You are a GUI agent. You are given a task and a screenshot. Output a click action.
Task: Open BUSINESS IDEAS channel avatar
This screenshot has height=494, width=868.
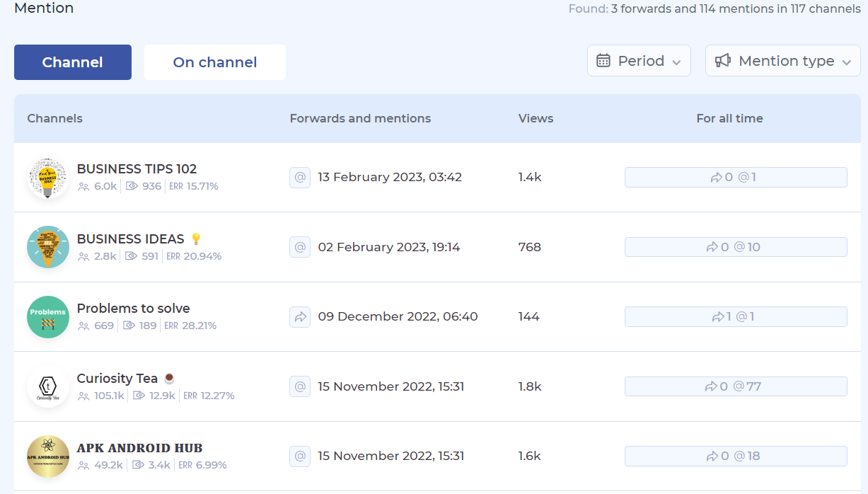pyautogui.click(x=48, y=247)
